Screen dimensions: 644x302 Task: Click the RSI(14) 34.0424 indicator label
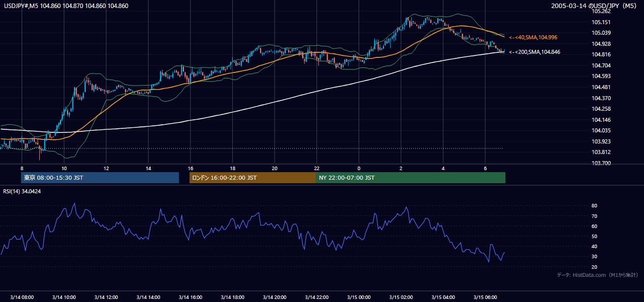22,191
